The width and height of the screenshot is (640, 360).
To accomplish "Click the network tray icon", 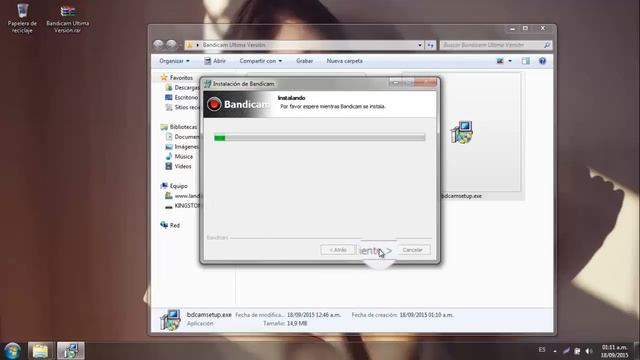I will pos(577,351).
